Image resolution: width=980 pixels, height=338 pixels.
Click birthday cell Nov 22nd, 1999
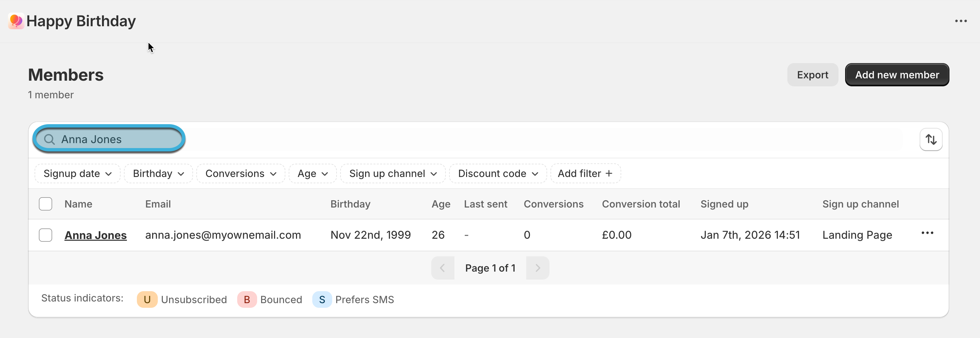tap(370, 235)
